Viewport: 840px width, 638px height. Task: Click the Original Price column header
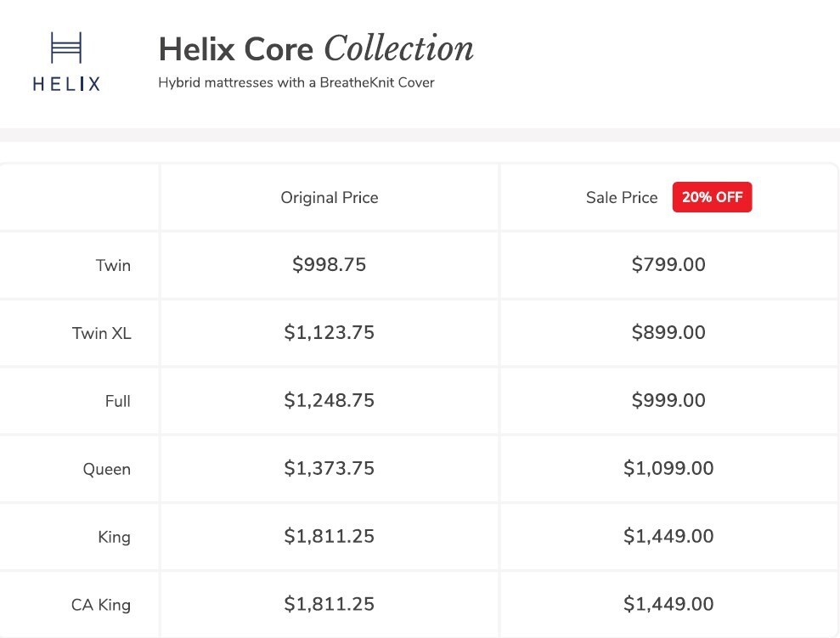(x=330, y=198)
